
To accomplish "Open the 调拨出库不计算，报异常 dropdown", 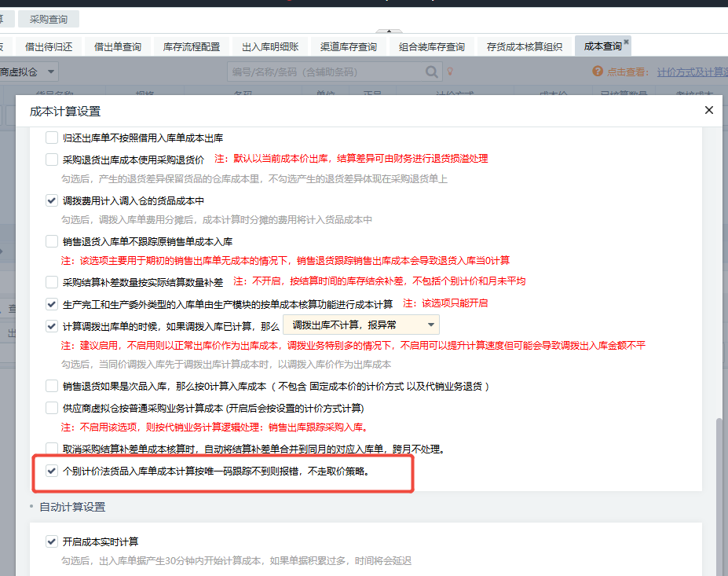I will coord(360,325).
